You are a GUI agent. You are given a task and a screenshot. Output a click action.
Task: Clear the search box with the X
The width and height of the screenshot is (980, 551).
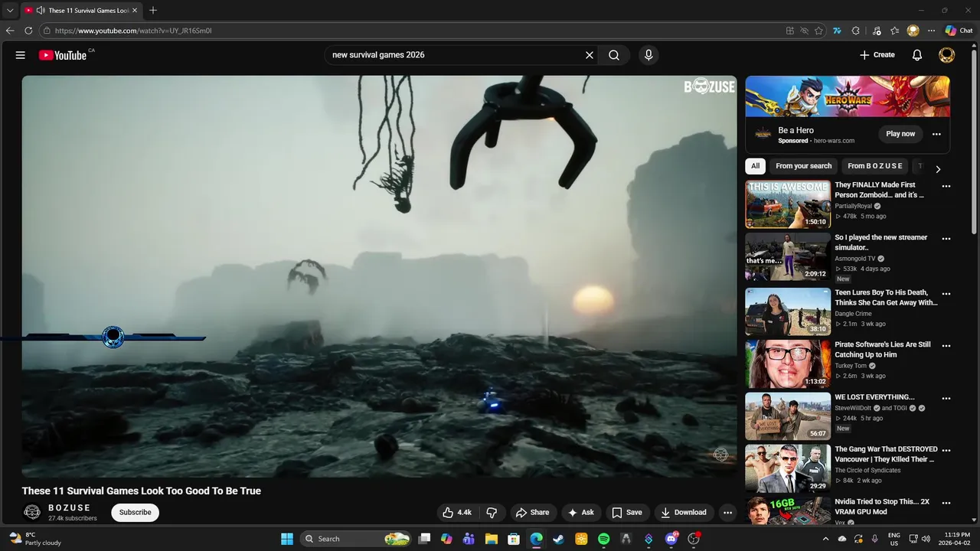click(x=590, y=55)
